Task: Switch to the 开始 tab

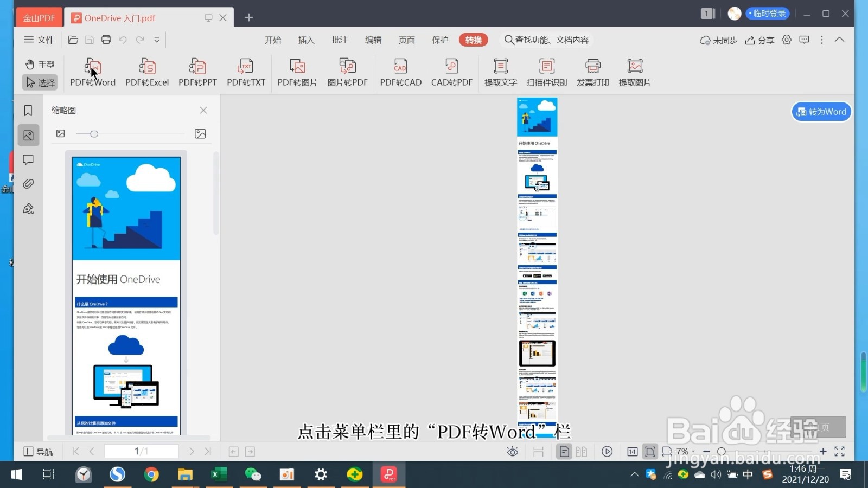Action: click(x=273, y=40)
